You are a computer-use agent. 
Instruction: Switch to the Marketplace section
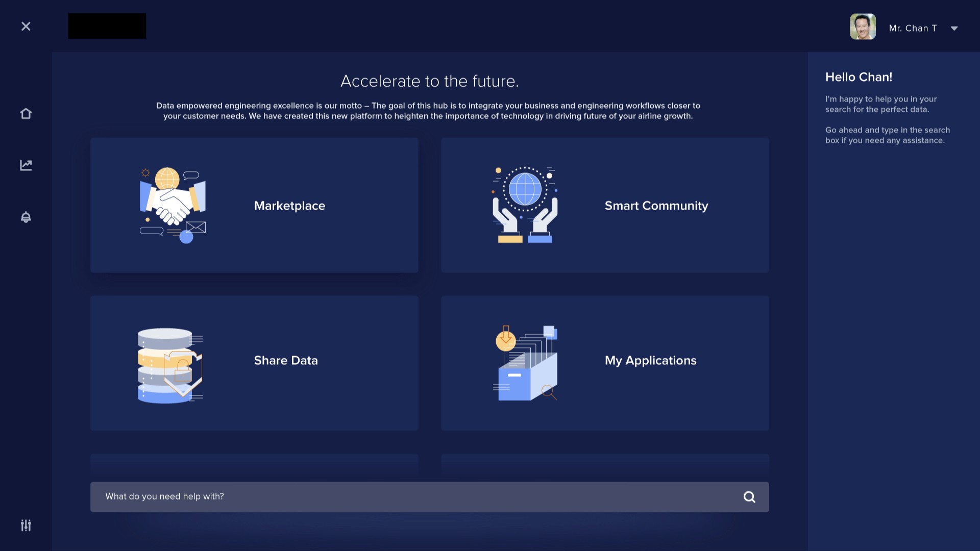click(x=289, y=206)
